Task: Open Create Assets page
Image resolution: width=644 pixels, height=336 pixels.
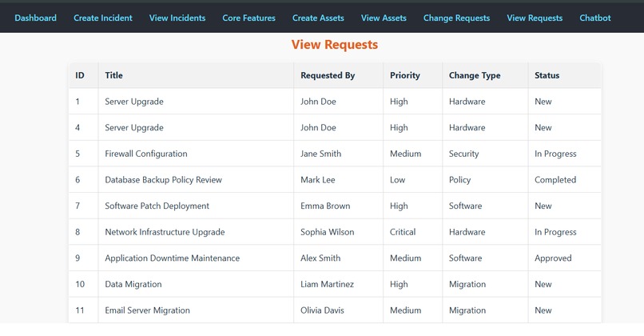Action: (318, 18)
